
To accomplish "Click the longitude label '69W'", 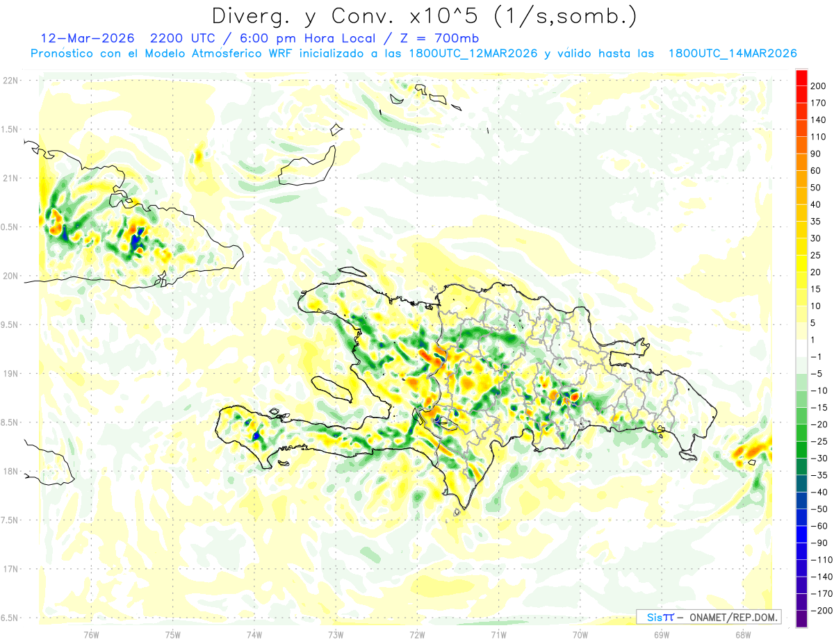I will point(662,634).
